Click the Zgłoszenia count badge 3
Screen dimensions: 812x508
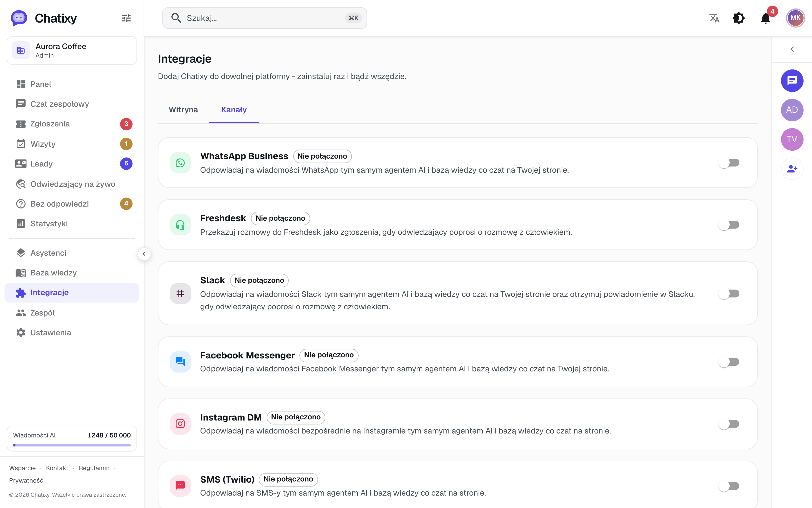(x=126, y=124)
